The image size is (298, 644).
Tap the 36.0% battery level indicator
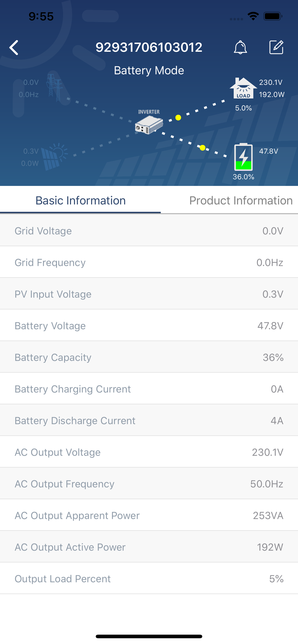243,177
